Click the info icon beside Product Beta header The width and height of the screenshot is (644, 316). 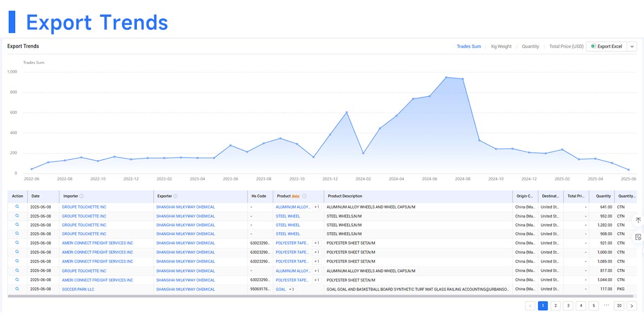tap(304, 196)
